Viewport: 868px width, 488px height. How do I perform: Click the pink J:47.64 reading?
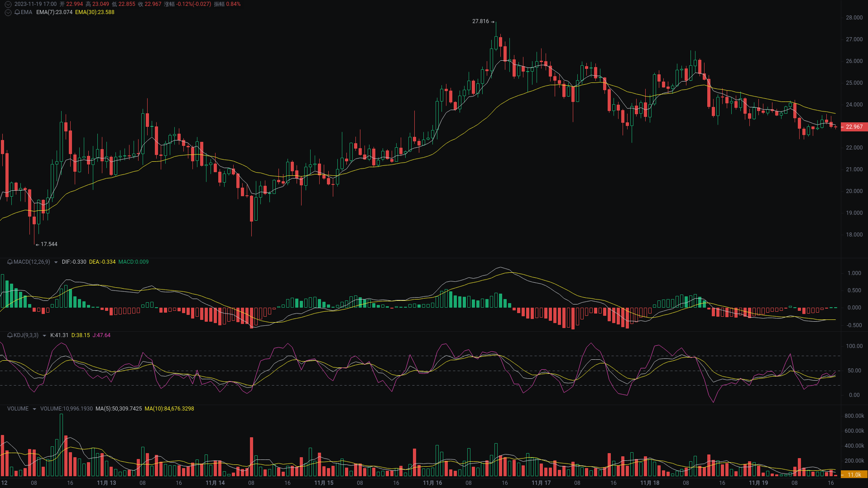tap(101, 335)
